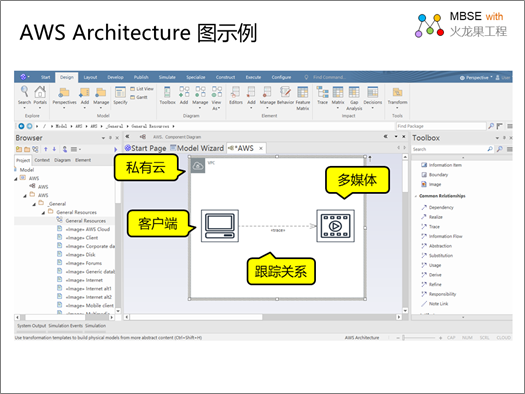Open the Perspective dropdown at top right
Viewport: 525px width, 394px height.
(476, 78)
